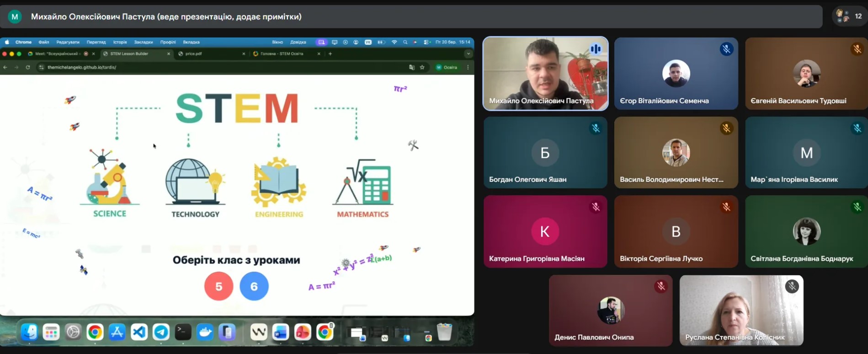This screenshot has height=354, width=868.
Task: Open Chrome three-dot menu
Action: click(x=468, y=67)
